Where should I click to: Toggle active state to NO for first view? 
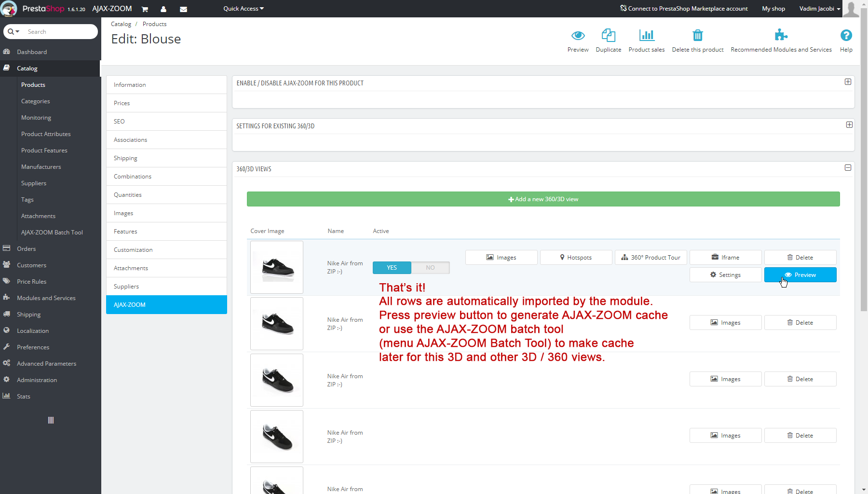430,268
